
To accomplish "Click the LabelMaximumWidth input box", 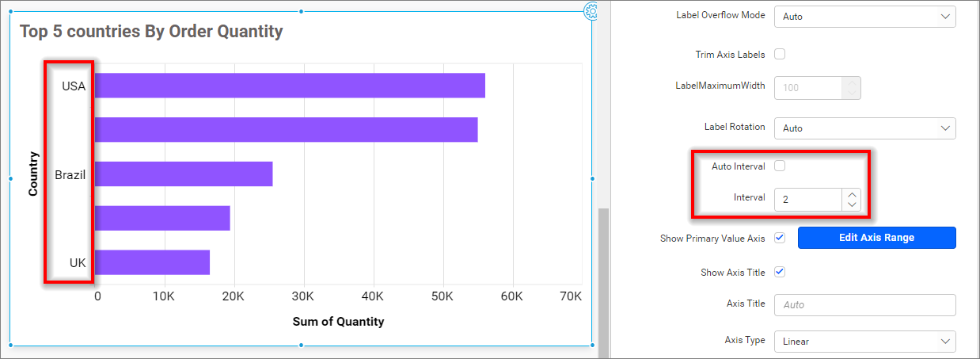I will click(x=807, y=88).
